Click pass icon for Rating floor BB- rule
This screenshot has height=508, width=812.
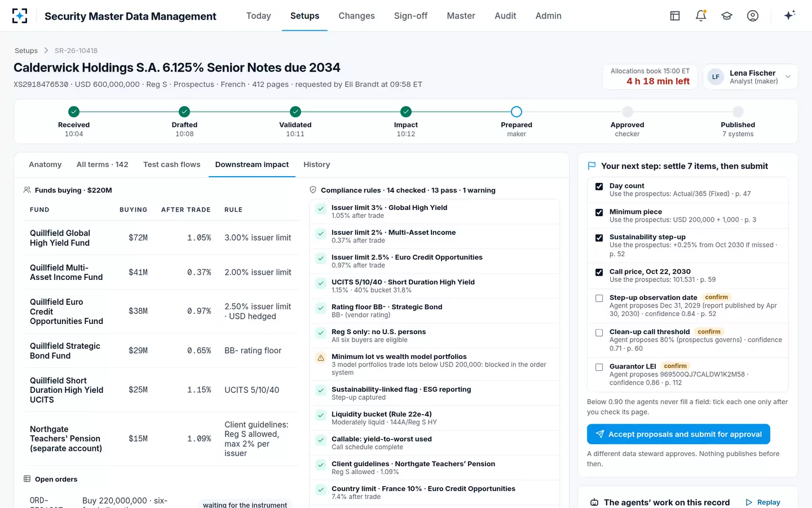(321, 308)
